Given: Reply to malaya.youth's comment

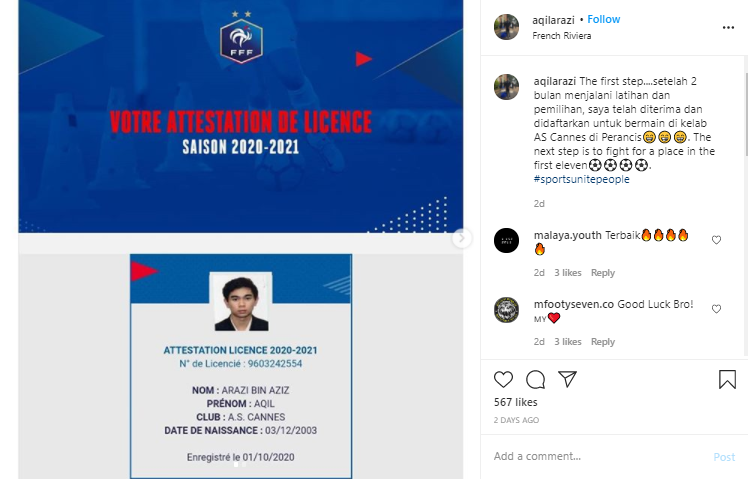Looking at the screenshot, I should click(603, 273).
